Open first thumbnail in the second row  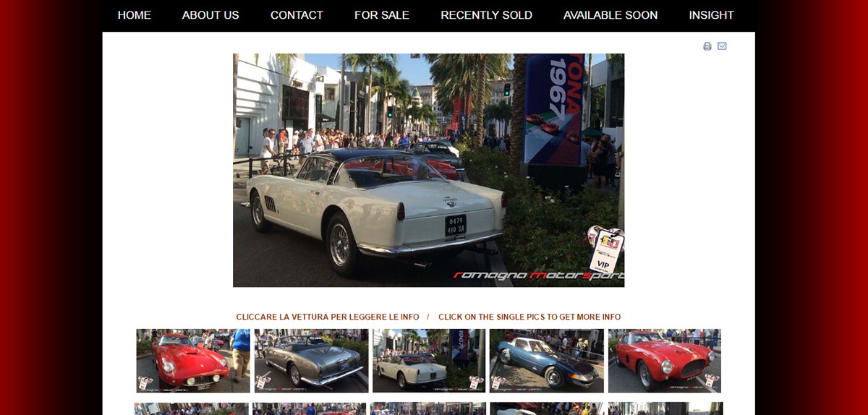tap(192, 408)
